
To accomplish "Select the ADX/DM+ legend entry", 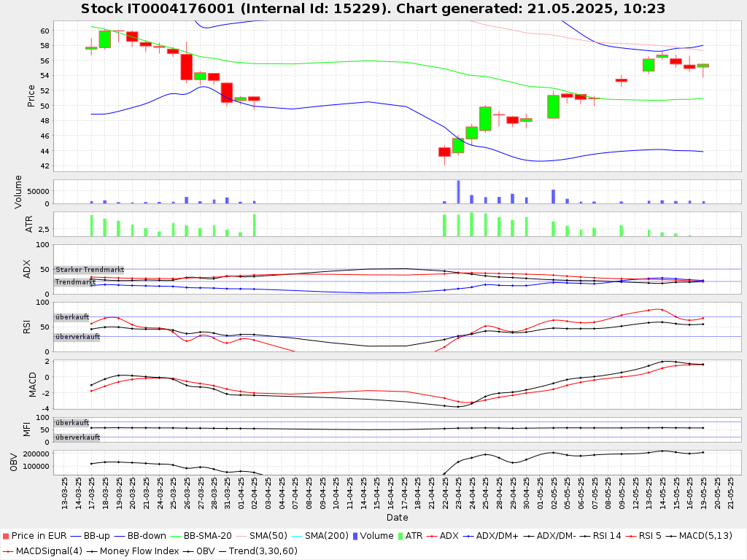I will pyautogui.click(x=490, y=536).
